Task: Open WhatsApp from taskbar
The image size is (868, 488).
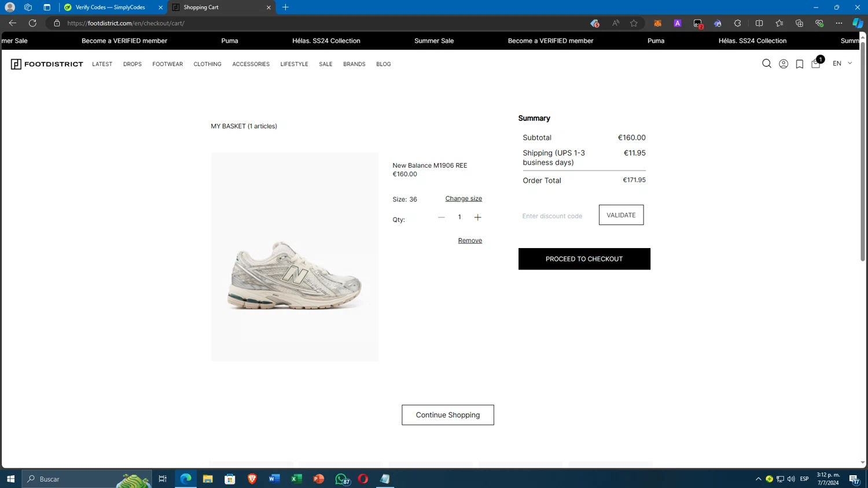Action: pyautogui.click(x=341, y=479)
